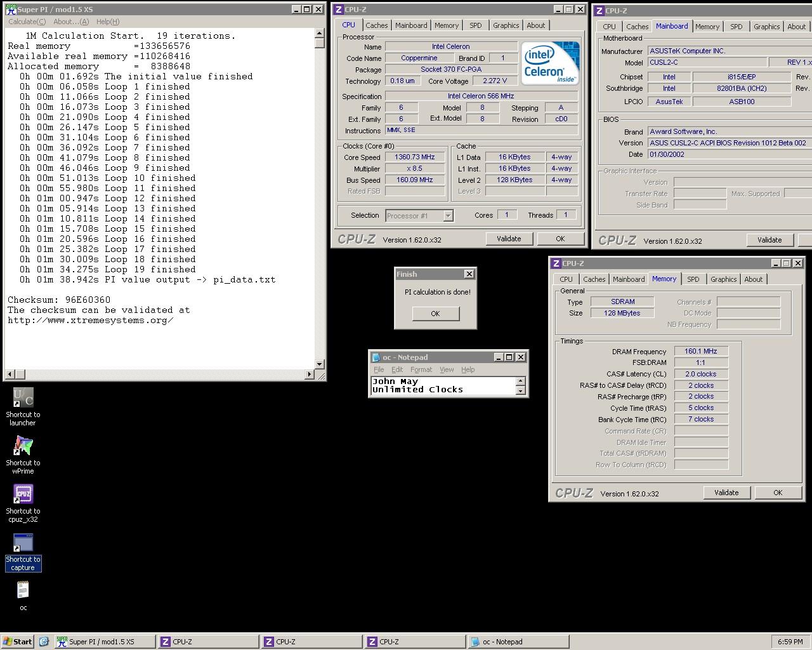Screen dimensions: 812x650
Task: Open About menu in Super PI
Action: (71, 22)
